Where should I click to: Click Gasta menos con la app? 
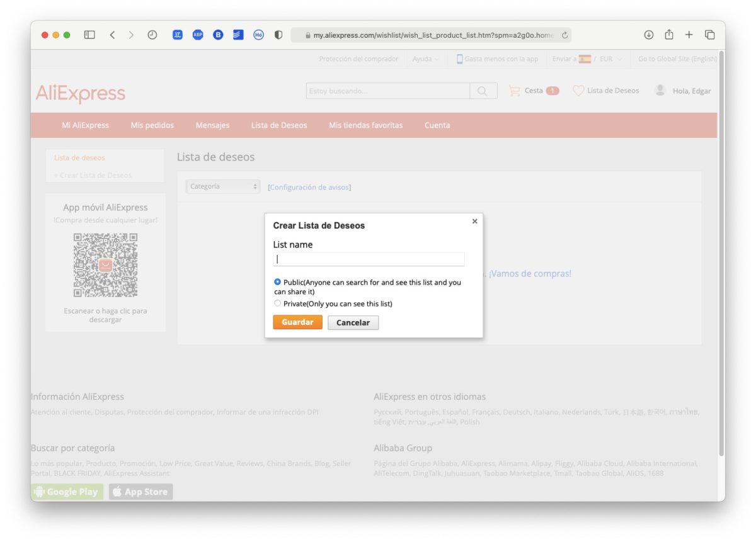coord(497,59)
